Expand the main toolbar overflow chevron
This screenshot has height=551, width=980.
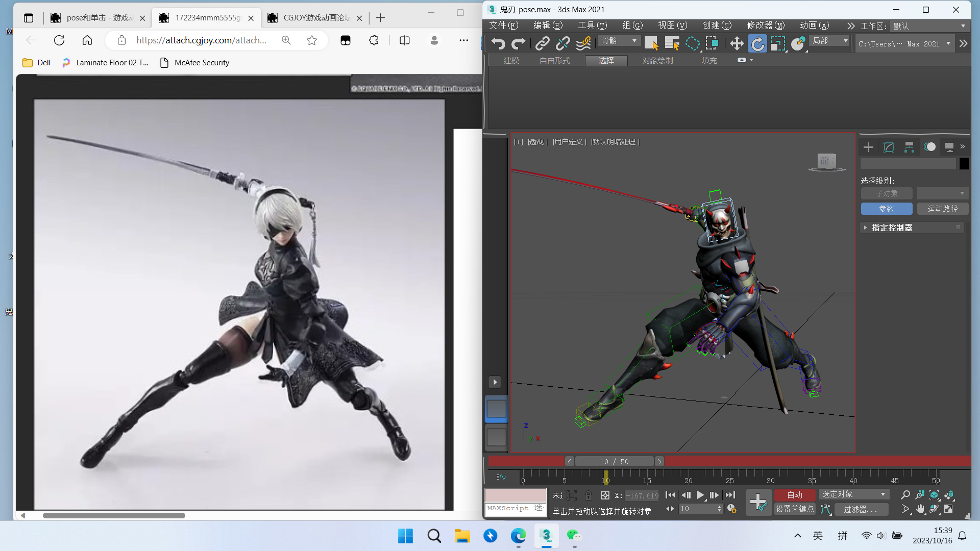tap(963, 43)
